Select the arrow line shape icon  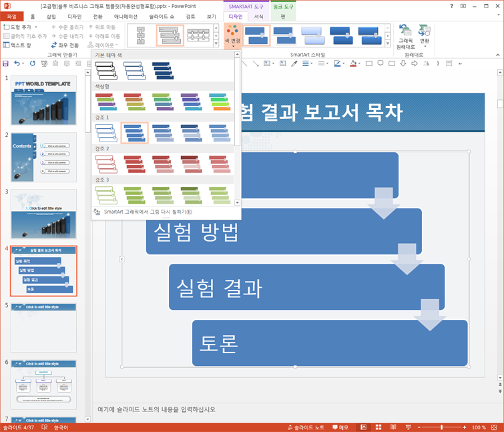click(256, 63)
